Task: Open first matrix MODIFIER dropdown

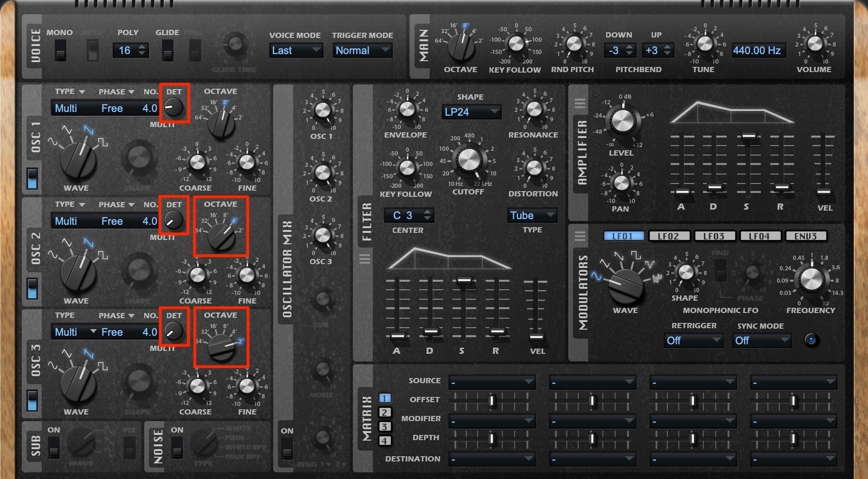Action: [492, 421]
